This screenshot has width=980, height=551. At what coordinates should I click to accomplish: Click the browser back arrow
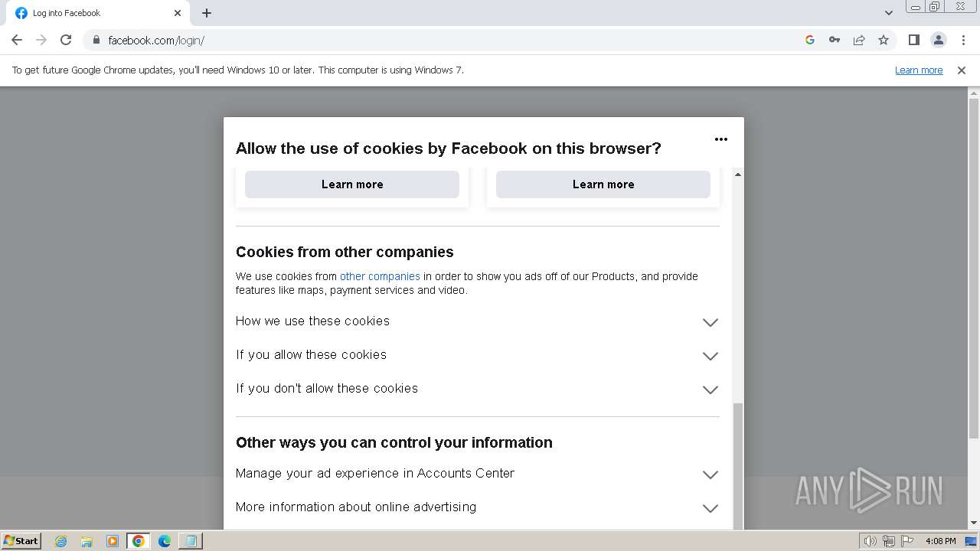coord(17,40)
